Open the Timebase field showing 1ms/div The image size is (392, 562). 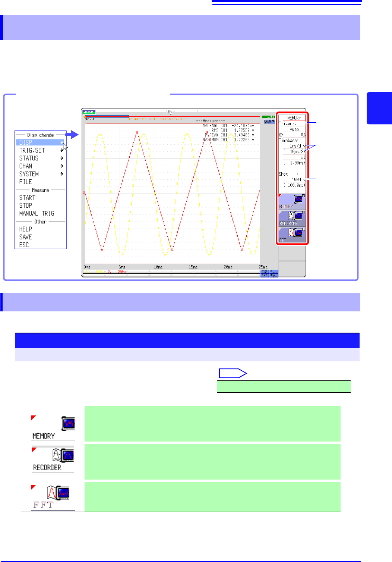[294, 146]
